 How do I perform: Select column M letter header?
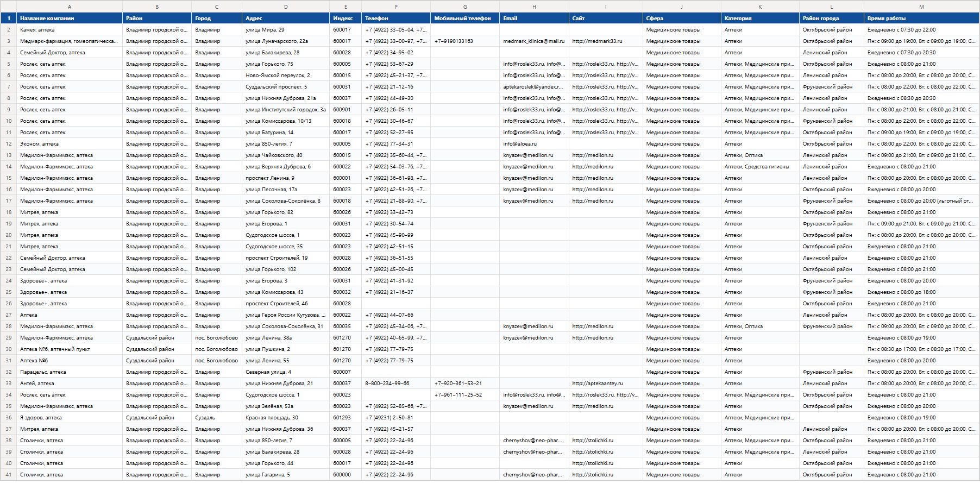point(921,7)
